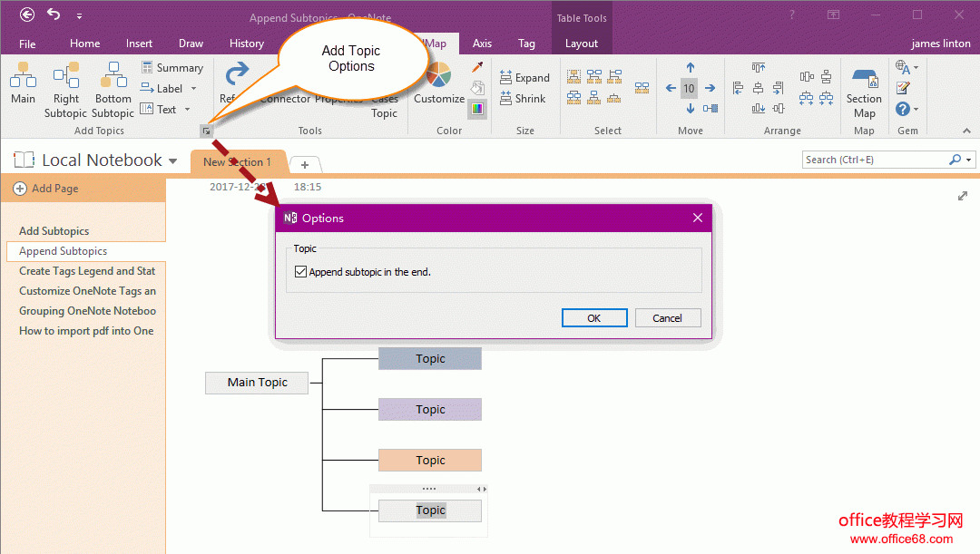The image size is (980, 554).
Task: Click OK in Options dialog
Action: (x=593, y=317)
